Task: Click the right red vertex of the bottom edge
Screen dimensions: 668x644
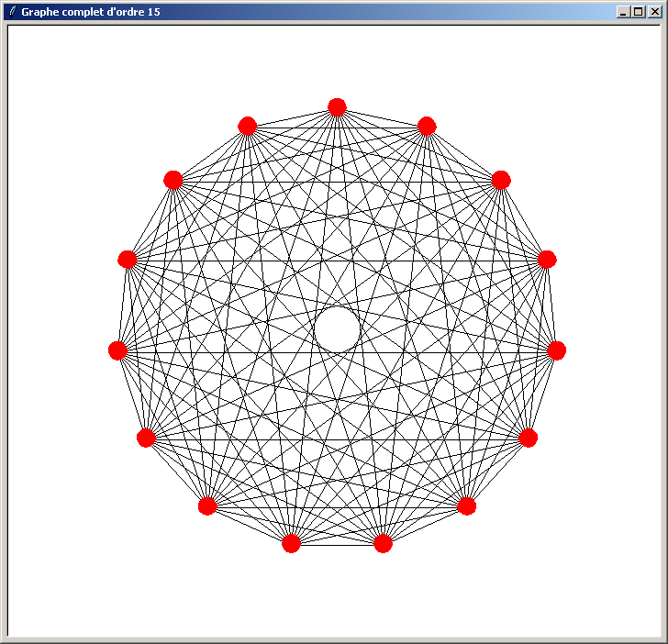Action: coord(383,543)
